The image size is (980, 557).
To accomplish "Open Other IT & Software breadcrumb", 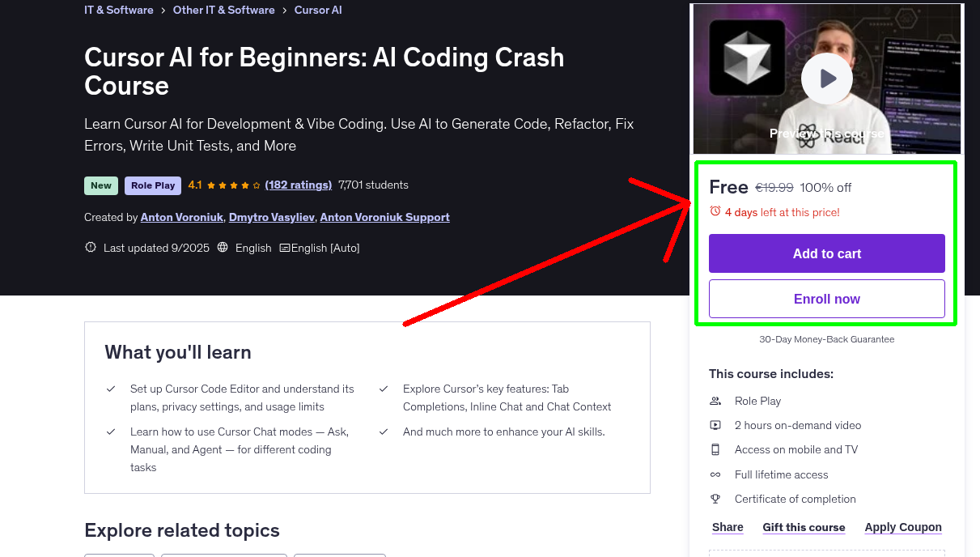I will (x=224, y=10).
